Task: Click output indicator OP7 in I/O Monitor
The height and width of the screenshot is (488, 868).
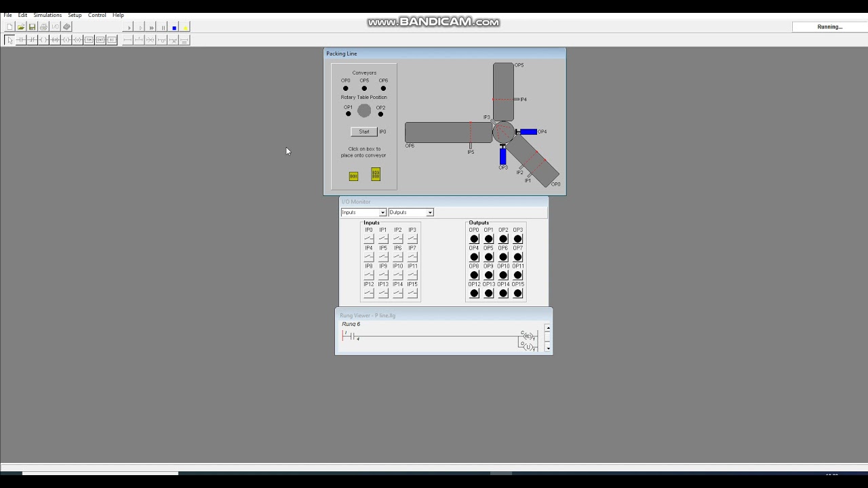Action: click(518, 257)
